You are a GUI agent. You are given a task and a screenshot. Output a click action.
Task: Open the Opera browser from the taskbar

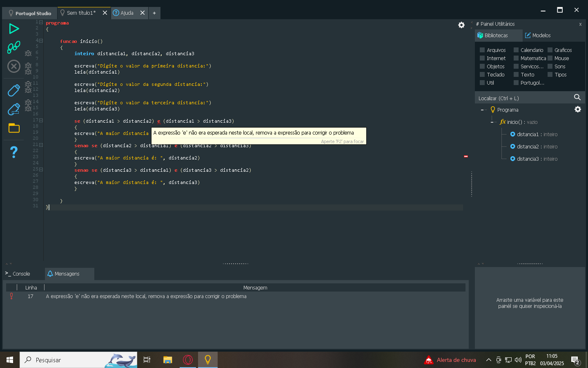pyautogui.click(x=188, y=360)
